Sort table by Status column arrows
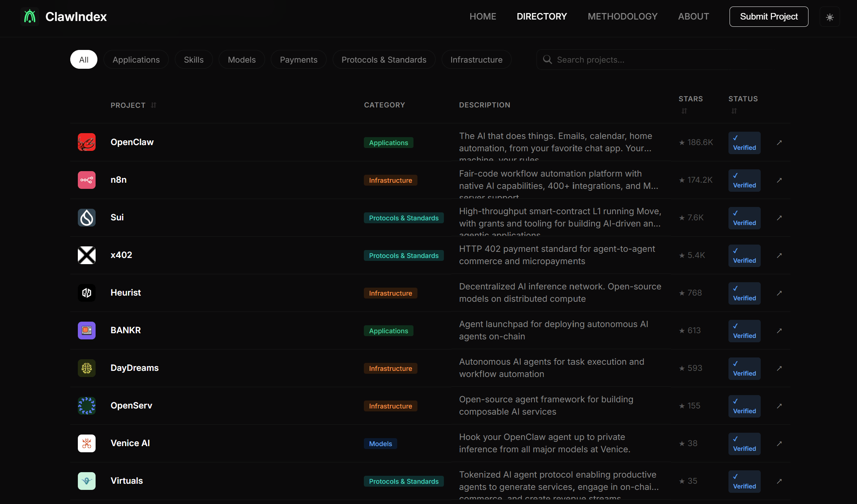 point(734,111)
